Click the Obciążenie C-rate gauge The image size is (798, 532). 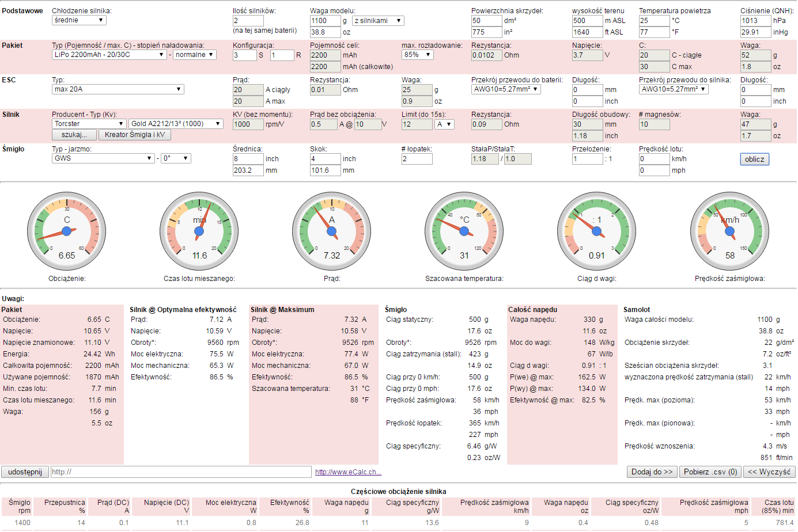click(67, 231)
